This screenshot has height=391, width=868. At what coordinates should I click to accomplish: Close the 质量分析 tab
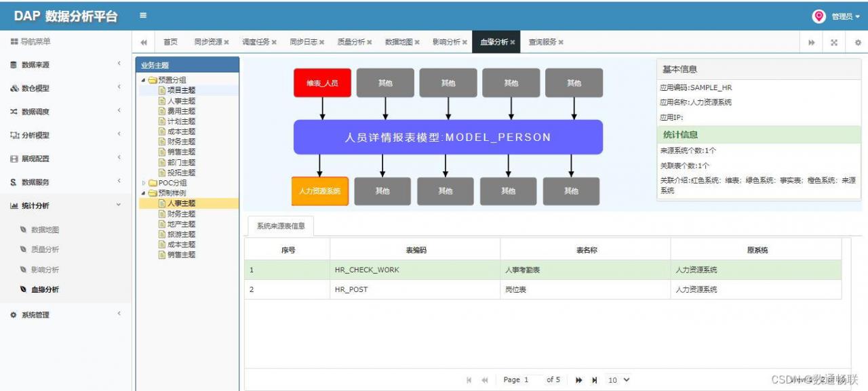369,42
